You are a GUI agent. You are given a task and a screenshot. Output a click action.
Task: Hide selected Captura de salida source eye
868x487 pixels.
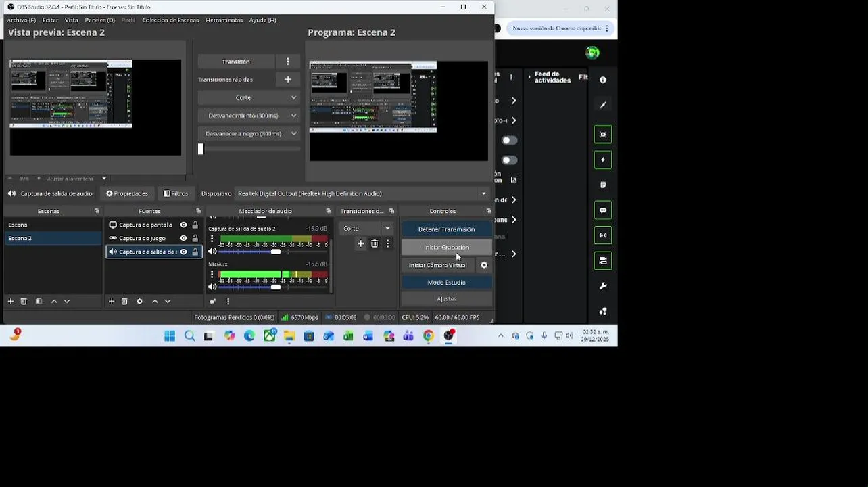coord(183,252)
